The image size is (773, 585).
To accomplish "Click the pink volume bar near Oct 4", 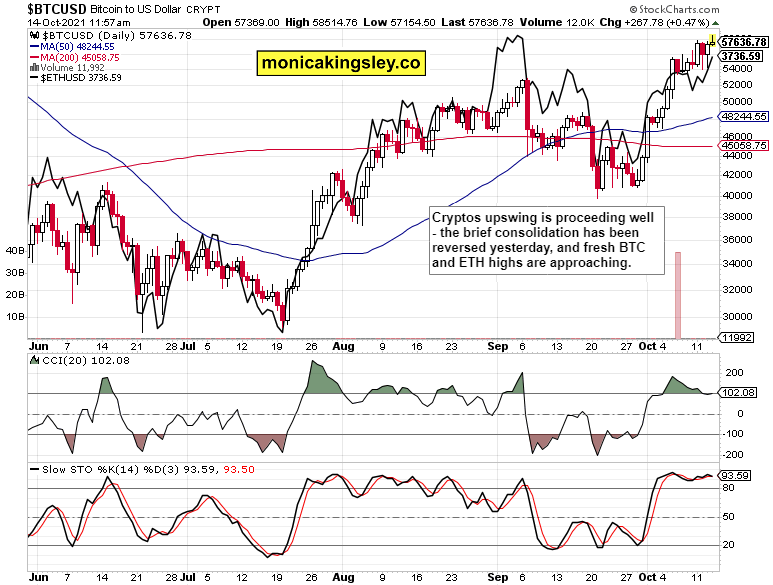I will click(x=678, y=295).
